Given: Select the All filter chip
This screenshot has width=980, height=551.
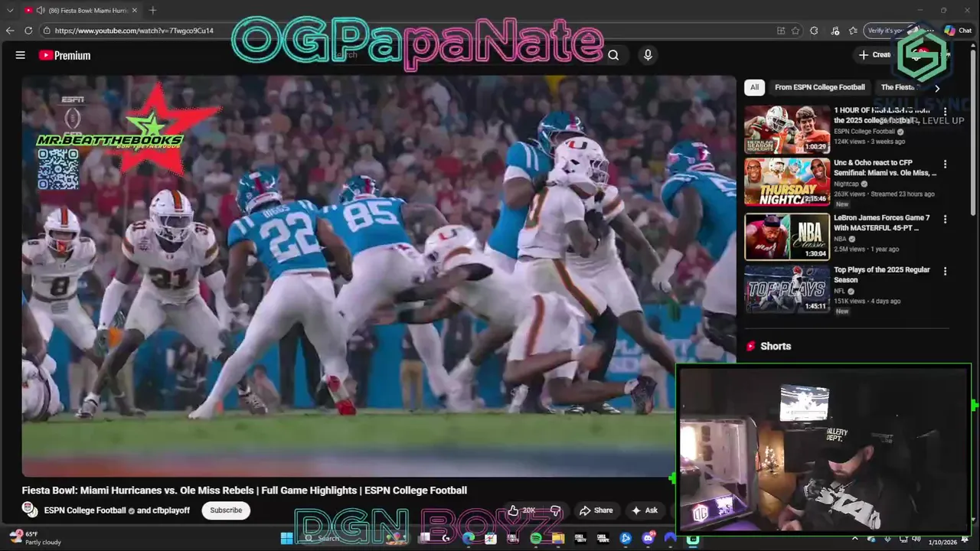Looking at the screenshot, I should (x=754, y=87).
